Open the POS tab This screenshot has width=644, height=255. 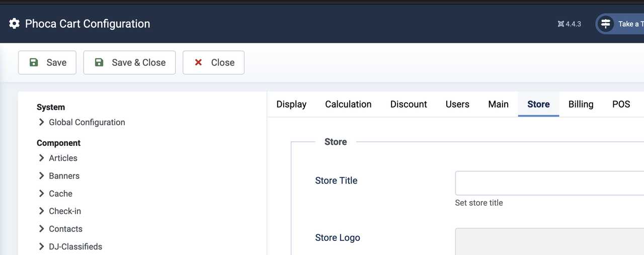point(621,104)
